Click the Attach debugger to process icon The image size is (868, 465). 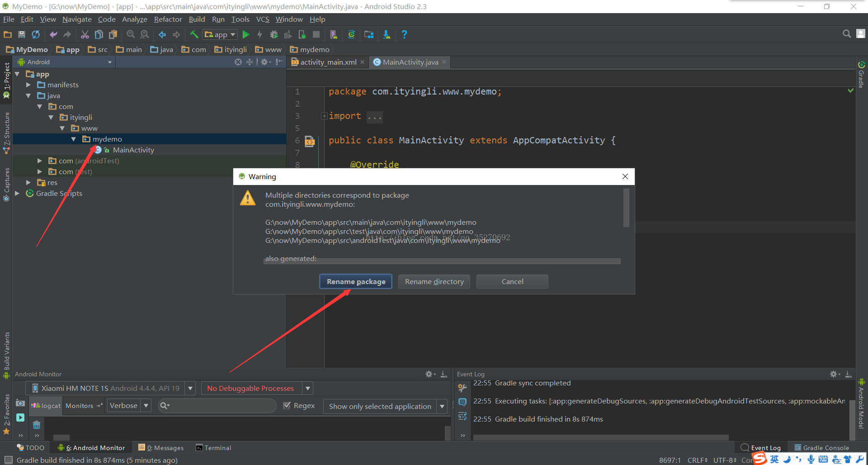click(302, 34)
